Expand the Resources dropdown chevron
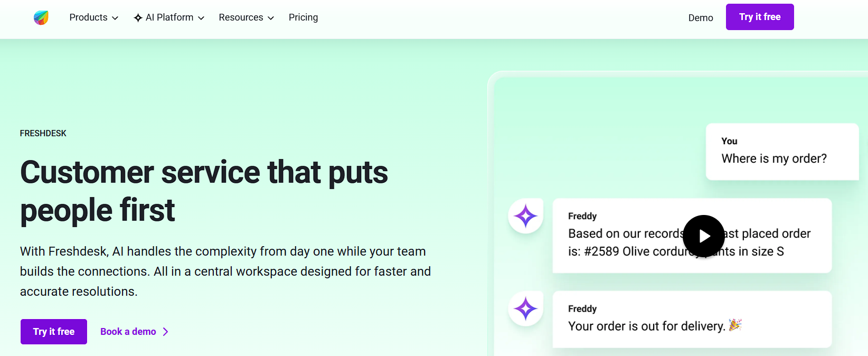 coord(271,18)
